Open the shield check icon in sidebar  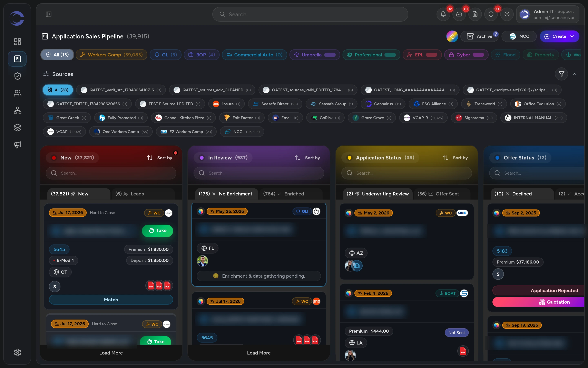[17, 76]
